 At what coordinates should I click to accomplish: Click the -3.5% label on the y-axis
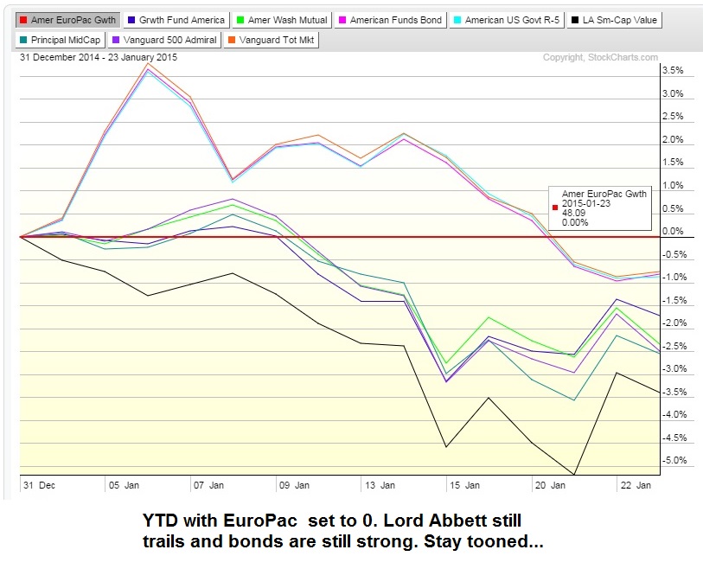674,392
